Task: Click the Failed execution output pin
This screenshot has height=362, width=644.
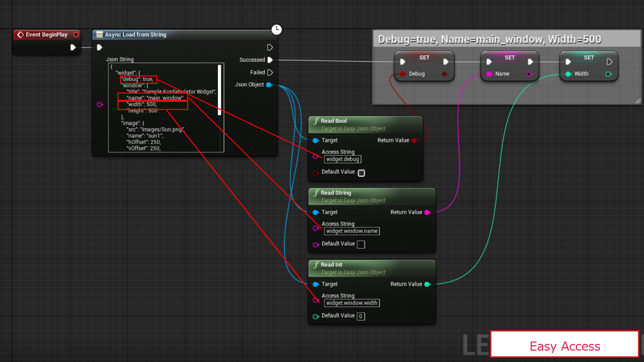Action: click(x=270, y=72)
